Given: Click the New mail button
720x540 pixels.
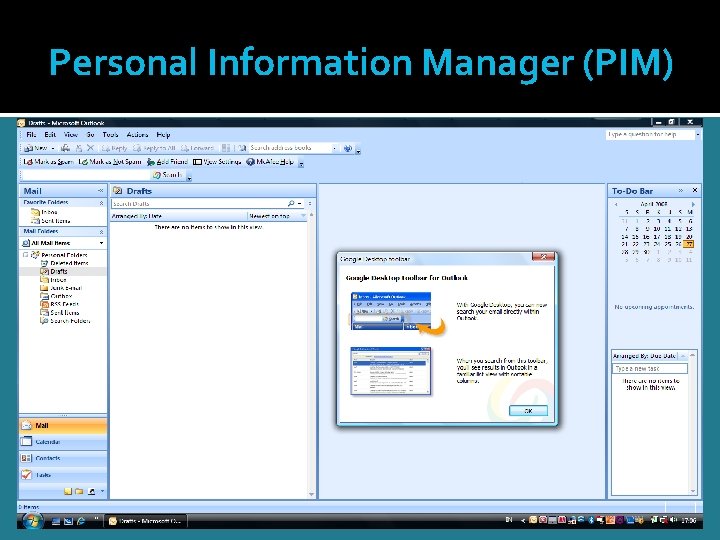Looking at the screenshot, I should coord(36,148).
